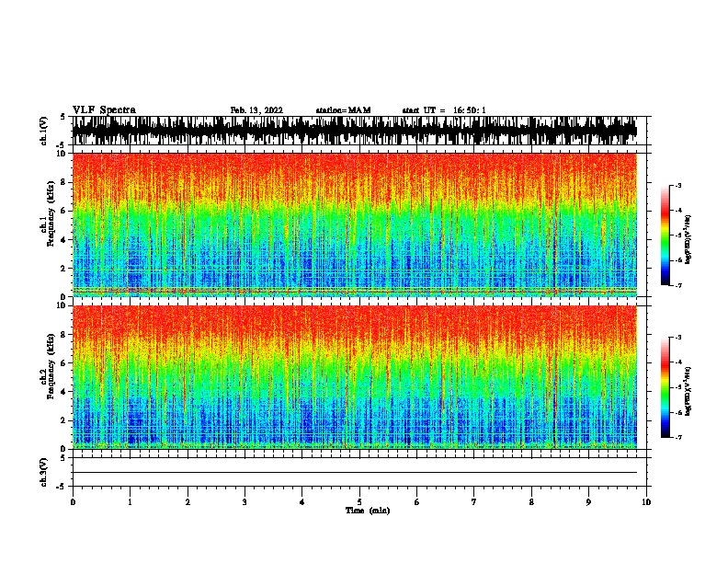Click the ch.1 frequency tick "6"

[x=63, y=211]
